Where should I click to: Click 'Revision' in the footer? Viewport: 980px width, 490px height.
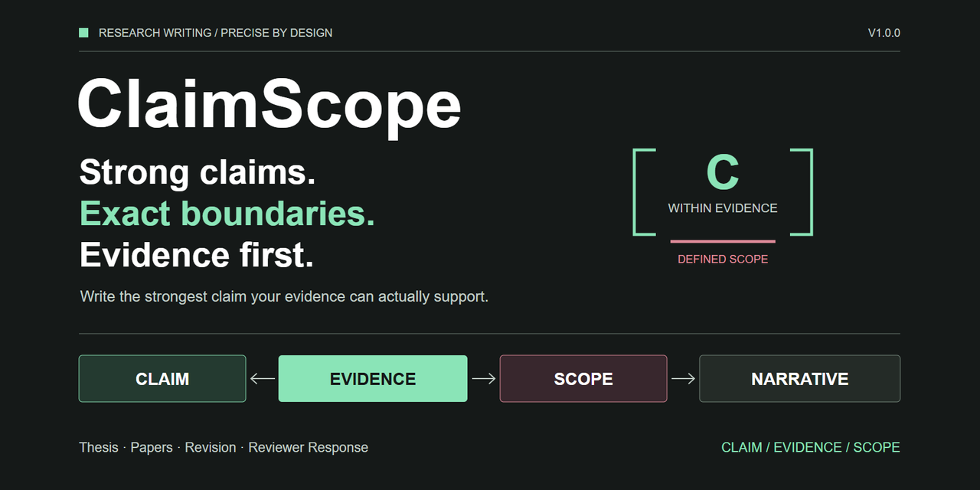coord(211,447)
